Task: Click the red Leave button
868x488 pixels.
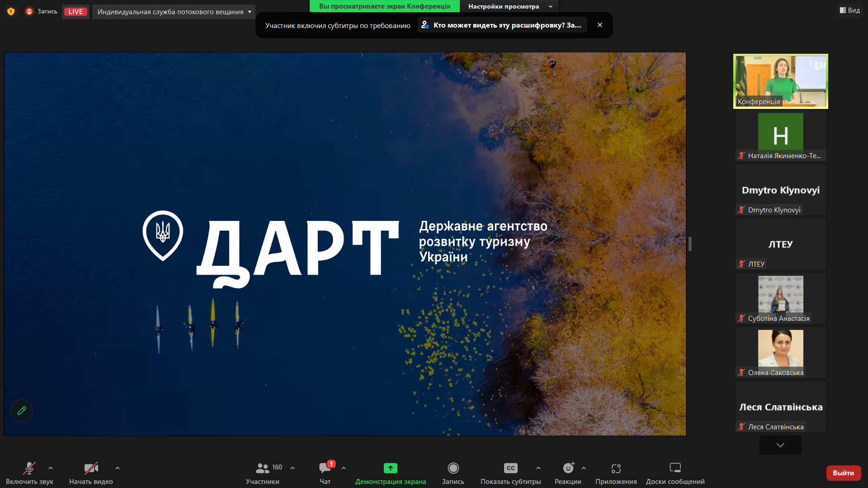Action: [x=843, y=473]
